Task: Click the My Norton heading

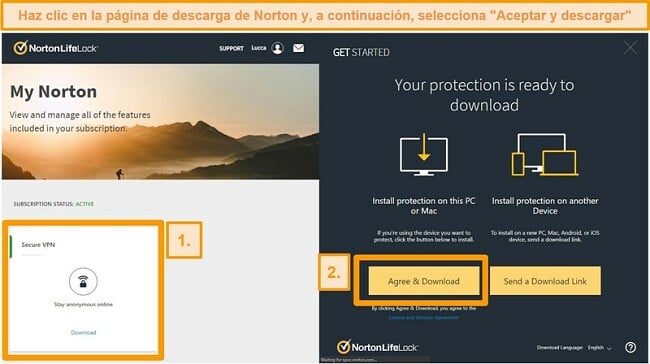Action: [53, 92]
